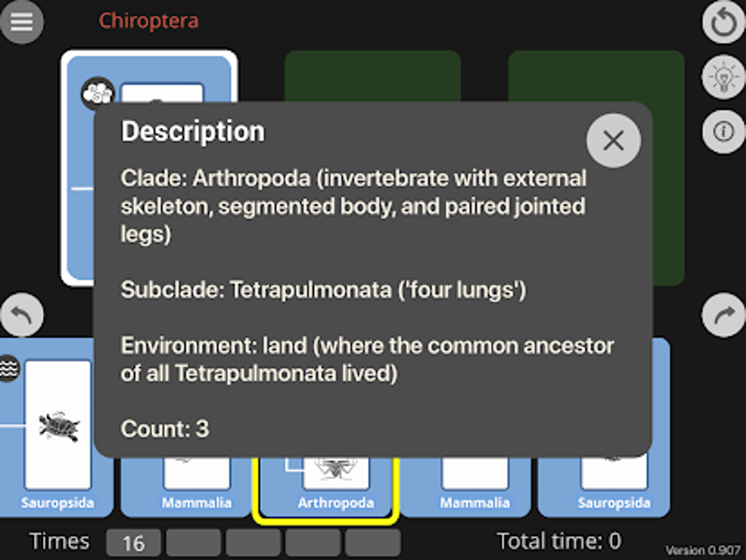The image size is (746, 560).
Task: Click the undo arrow button
Action: (22, 317)
